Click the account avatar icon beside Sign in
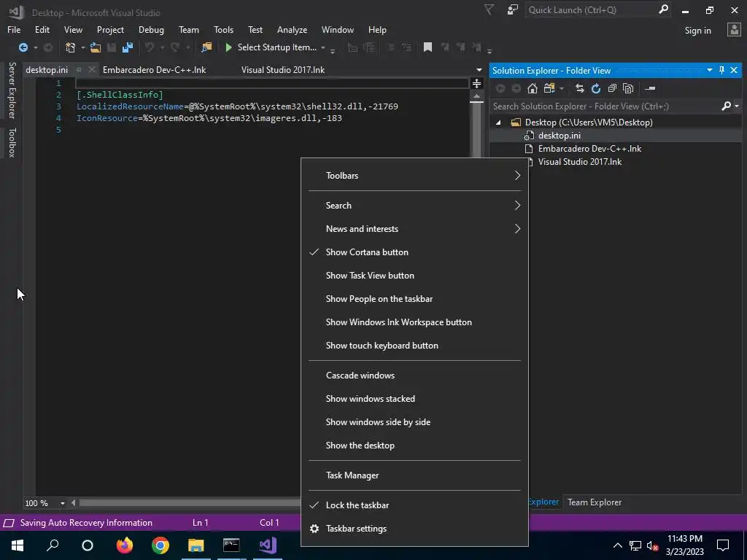Screen dimensions: 747x560 [x=734, y=30]
